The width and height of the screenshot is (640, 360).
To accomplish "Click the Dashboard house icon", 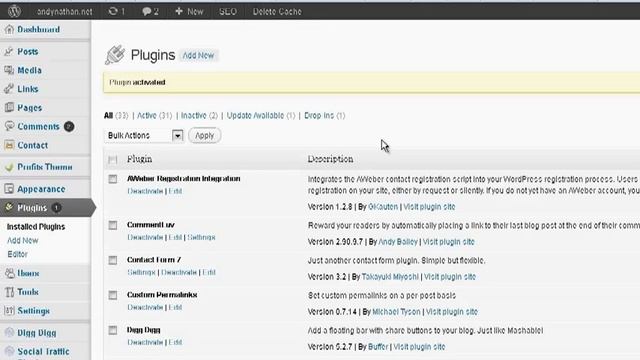I will [9, 29].
